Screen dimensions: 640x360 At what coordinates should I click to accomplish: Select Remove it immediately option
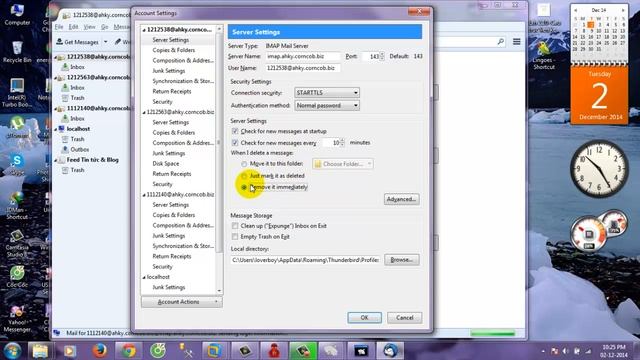coord(244,187)
